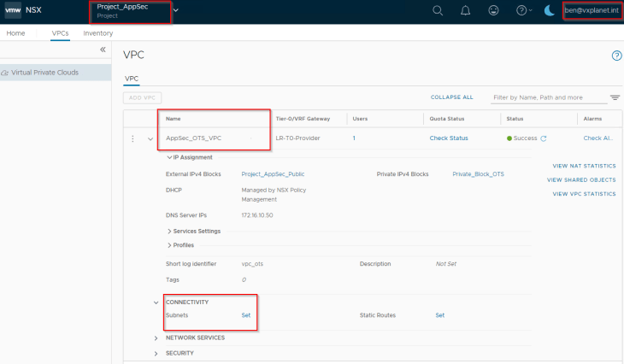Open actions menu for AppSec_OTS_VPC row
Screen dimensions: 624x364
point(132,138)
